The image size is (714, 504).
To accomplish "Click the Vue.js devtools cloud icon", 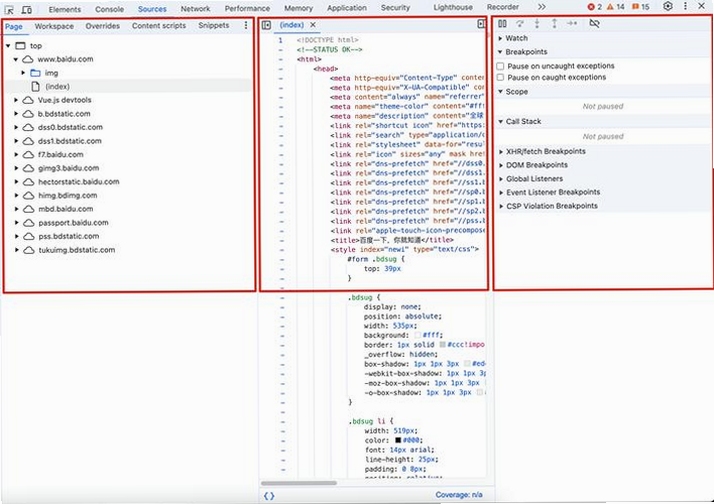I will click(28, 100).
